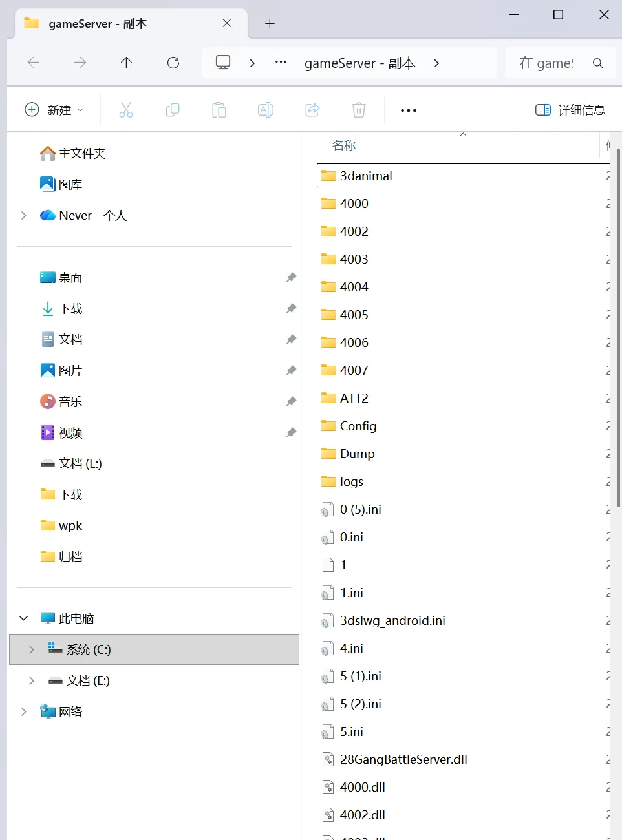Go up one folder level
The image size is (622, 840).
(x=126, y=63)
